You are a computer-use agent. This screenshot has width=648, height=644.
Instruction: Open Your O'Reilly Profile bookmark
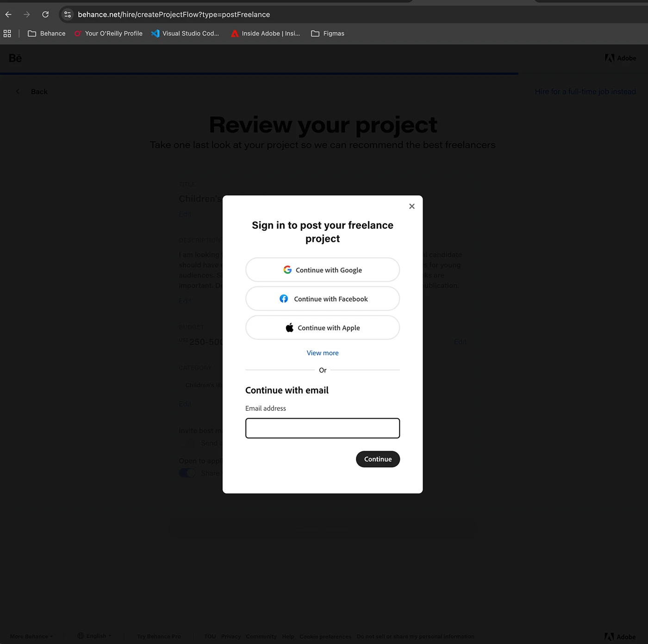(108, 33)
